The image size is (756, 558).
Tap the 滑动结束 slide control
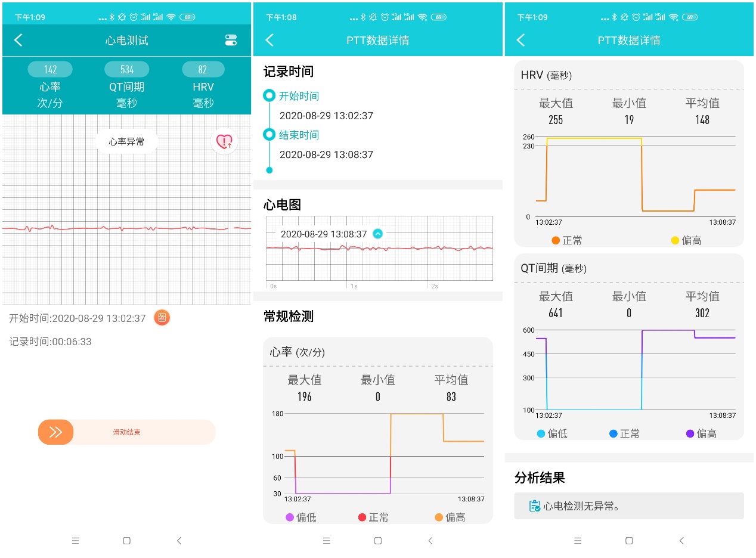point(55,432)
